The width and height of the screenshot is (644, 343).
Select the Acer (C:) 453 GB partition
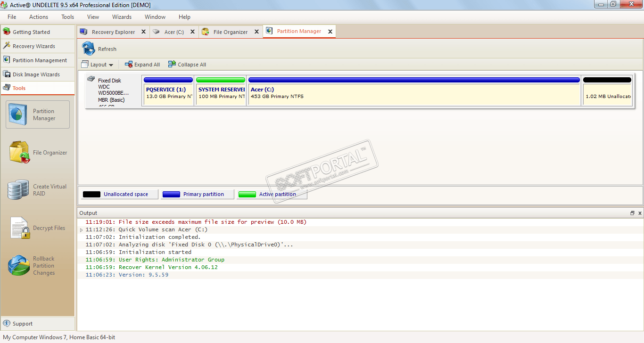point(414,90)
